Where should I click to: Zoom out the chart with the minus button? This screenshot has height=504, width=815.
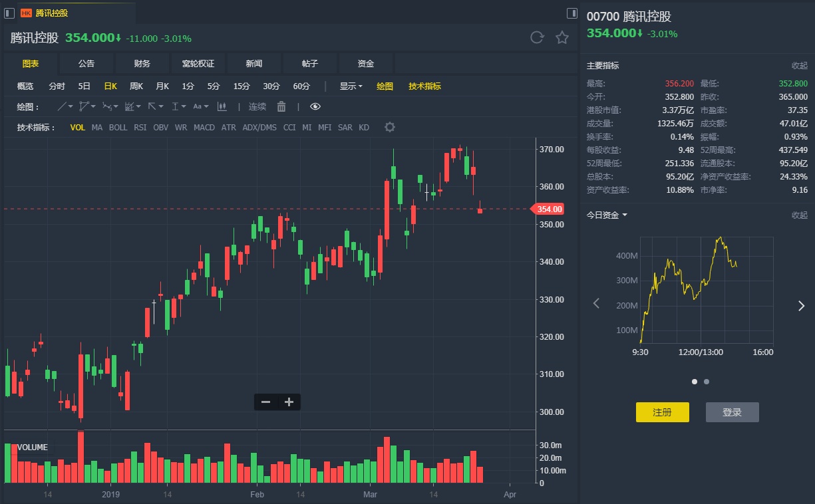(265, 402)
